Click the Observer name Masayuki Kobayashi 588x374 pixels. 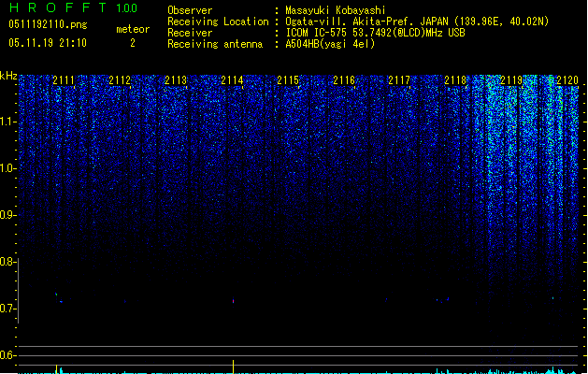click(336, 10)
